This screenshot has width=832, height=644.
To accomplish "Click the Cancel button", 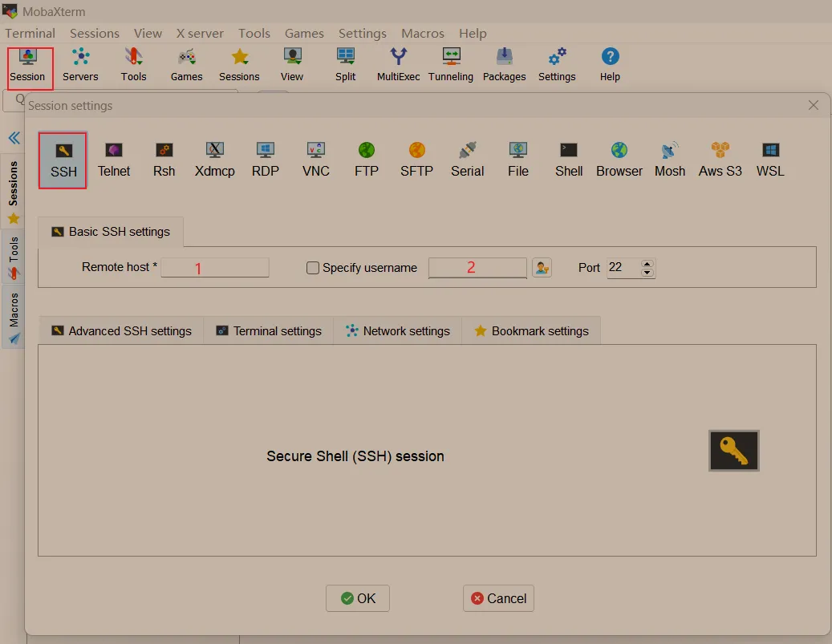I will 498,598.
